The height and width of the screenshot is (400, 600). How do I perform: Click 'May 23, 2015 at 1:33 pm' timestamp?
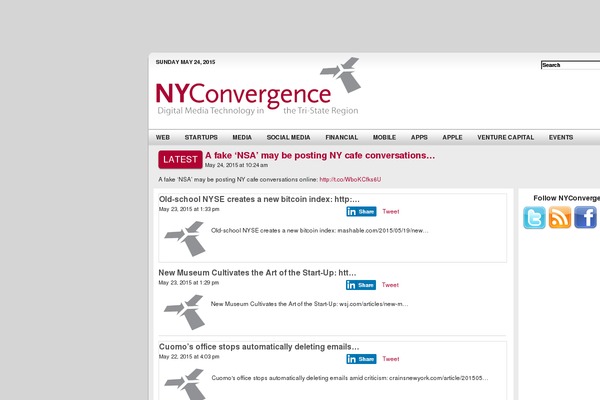click(x=189, y=209)
